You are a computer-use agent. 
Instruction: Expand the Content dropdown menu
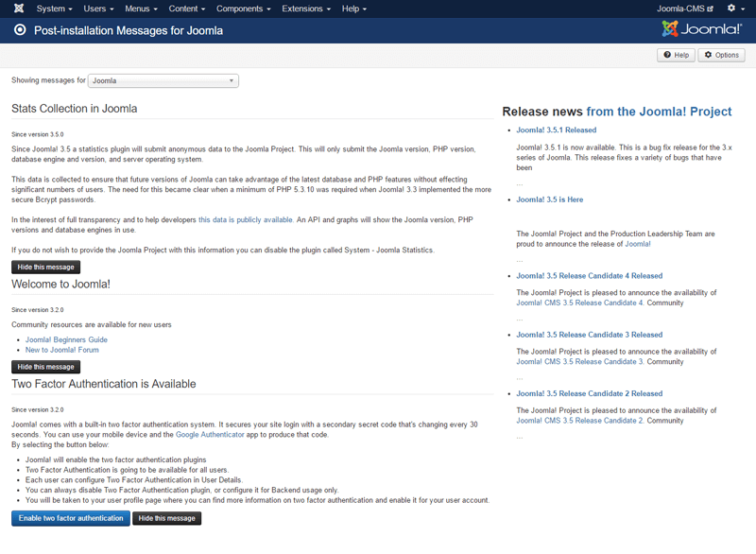coord(187,9)
